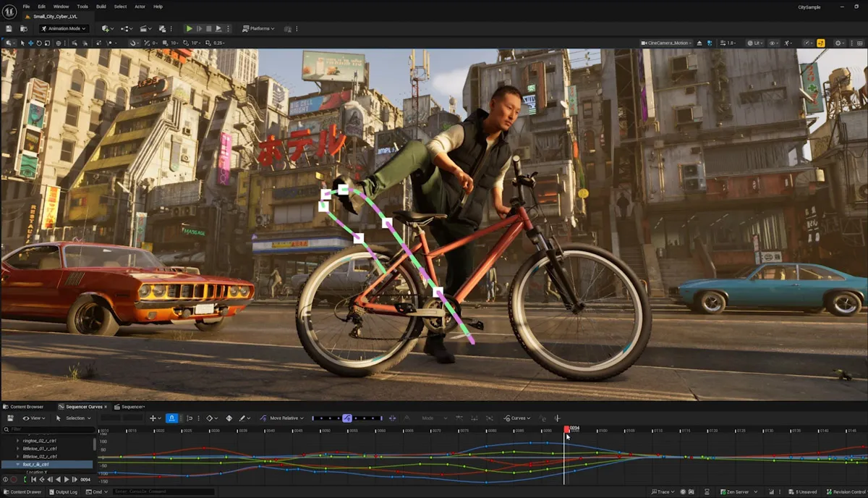The height and width of the screenshot is (498, 868).
Task: Open the Build menu
Action: point(101,6)
